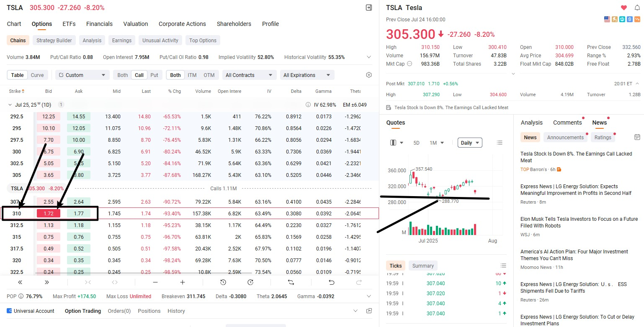Click the green 1.77 ask cell for 310 strike
This screenshot has height=327, width=644.
[79, 213]
